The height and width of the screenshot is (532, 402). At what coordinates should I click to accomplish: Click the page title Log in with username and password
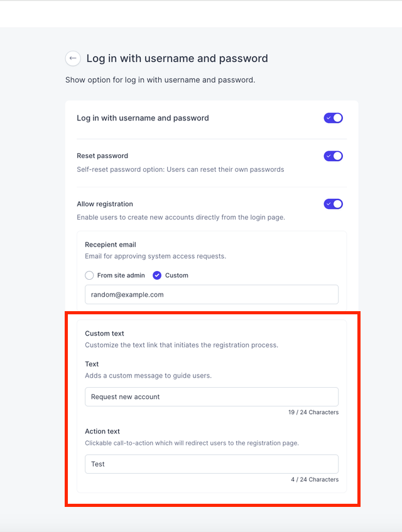click(x=177, y=58)
